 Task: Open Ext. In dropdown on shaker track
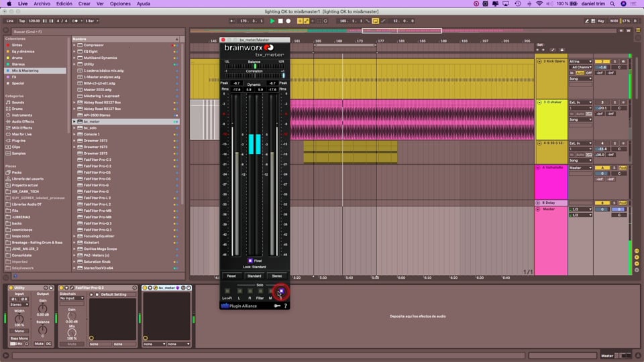[580, 102]
